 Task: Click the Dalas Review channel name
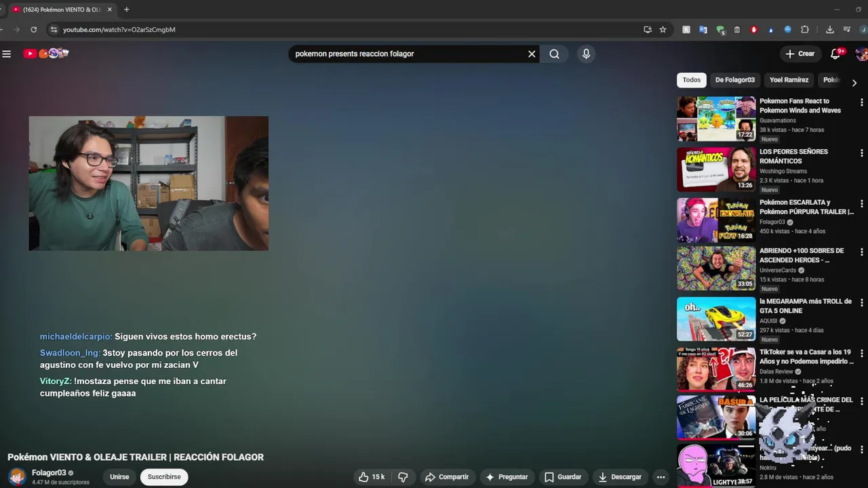tap(776, 371)
